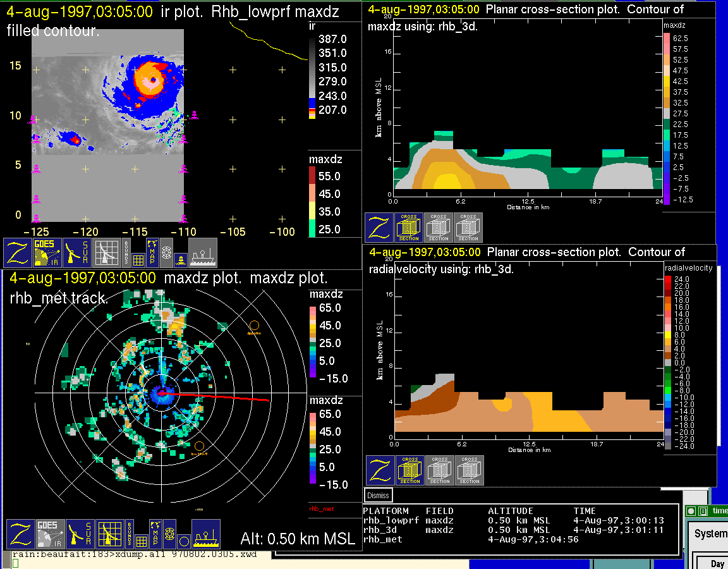Click the blue ship icon in the bottom-left plot toolbar
This screenshot has width=728, height=569.
pos(205,534)
